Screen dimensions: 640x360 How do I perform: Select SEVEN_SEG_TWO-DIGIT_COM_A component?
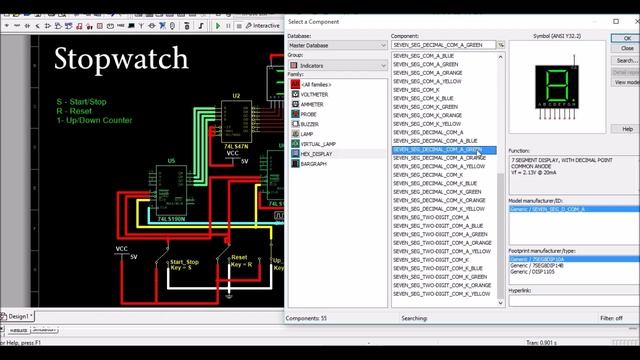431,218
